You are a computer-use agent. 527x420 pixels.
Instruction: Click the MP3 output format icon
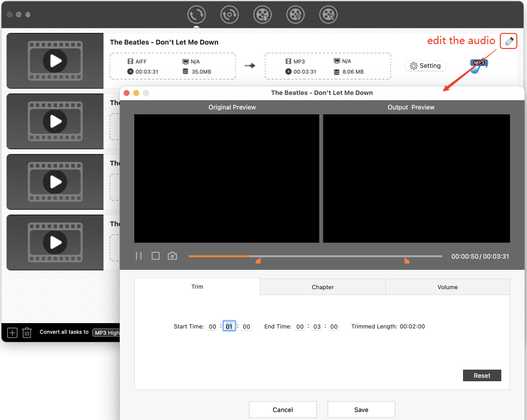point(479,65)
